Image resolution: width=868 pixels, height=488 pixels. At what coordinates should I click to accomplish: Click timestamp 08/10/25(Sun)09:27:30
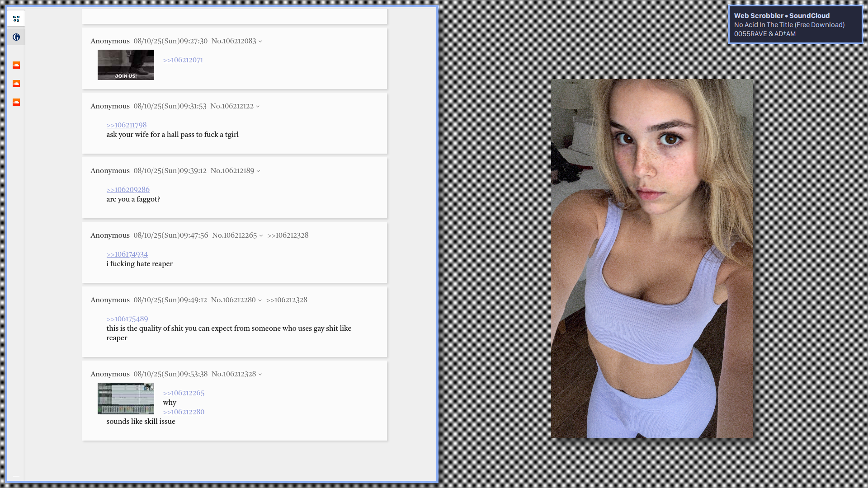click(170, 41)
